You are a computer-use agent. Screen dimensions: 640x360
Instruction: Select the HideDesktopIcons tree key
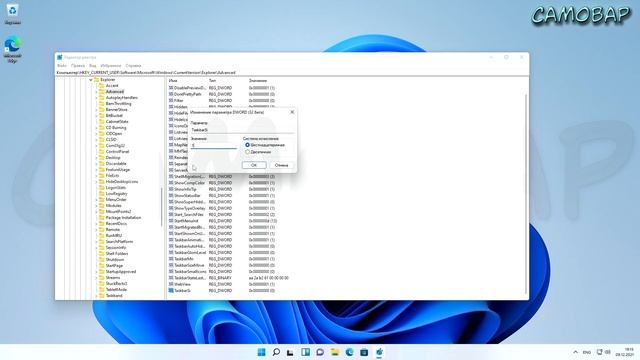pos(122,182)
